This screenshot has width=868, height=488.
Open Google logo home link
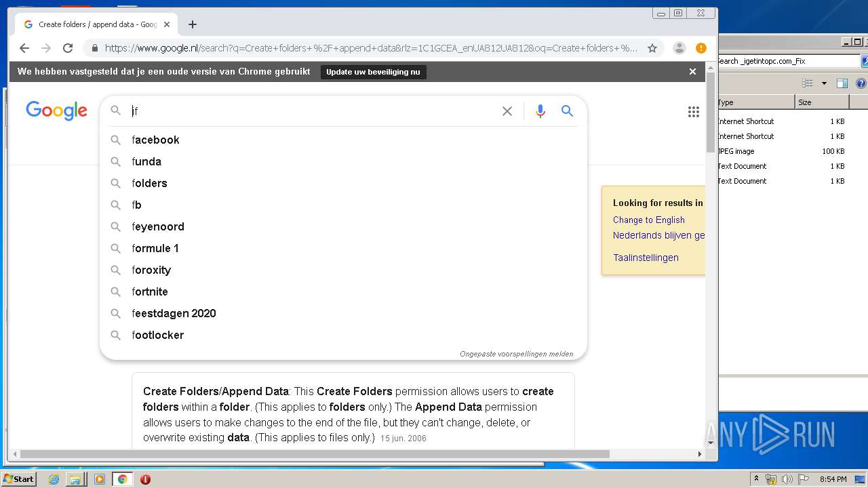56,110
